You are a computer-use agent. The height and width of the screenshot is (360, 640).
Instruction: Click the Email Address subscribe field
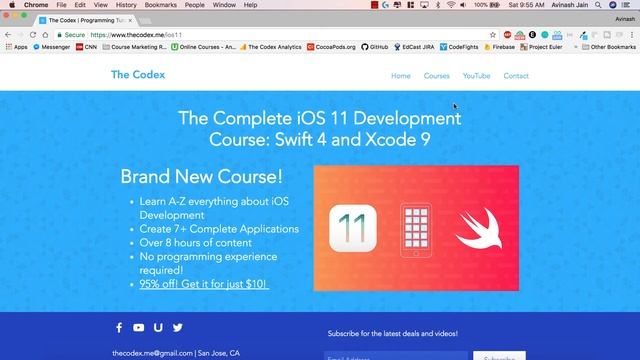coord(396,356)
